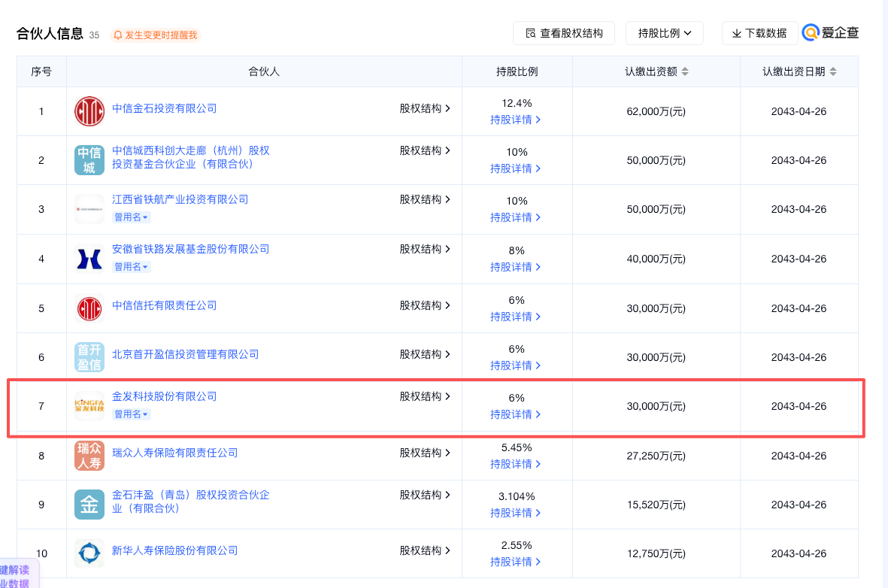Click the 中信城 company logo icon
This screenshot has height=588, width=888.
click(x=89, y=159)
